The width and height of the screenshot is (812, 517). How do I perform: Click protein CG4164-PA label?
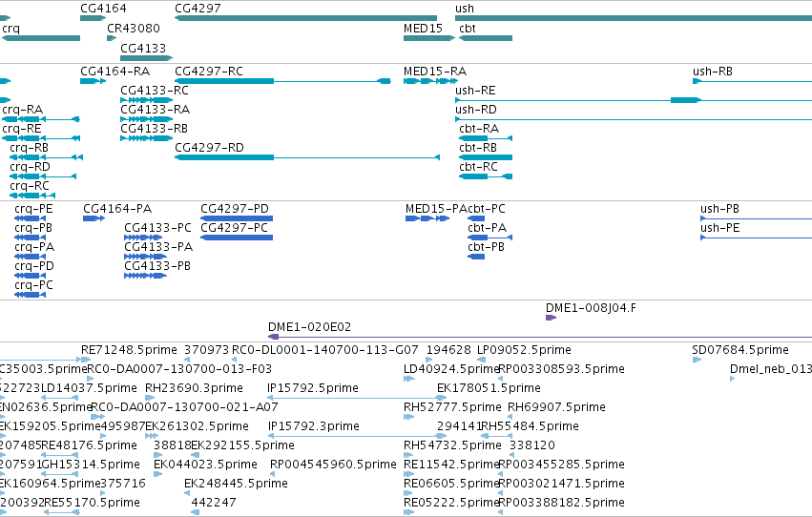[x=117, y=209]
